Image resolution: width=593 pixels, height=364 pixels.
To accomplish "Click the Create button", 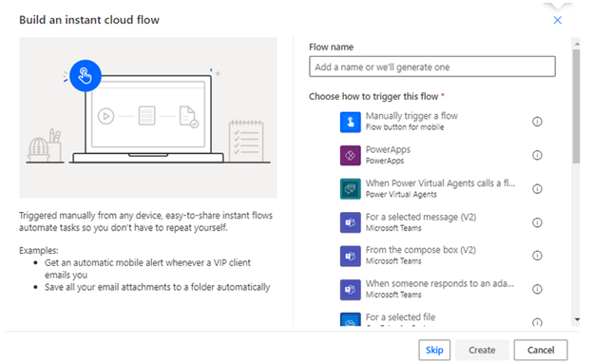I will pos(482,350).
